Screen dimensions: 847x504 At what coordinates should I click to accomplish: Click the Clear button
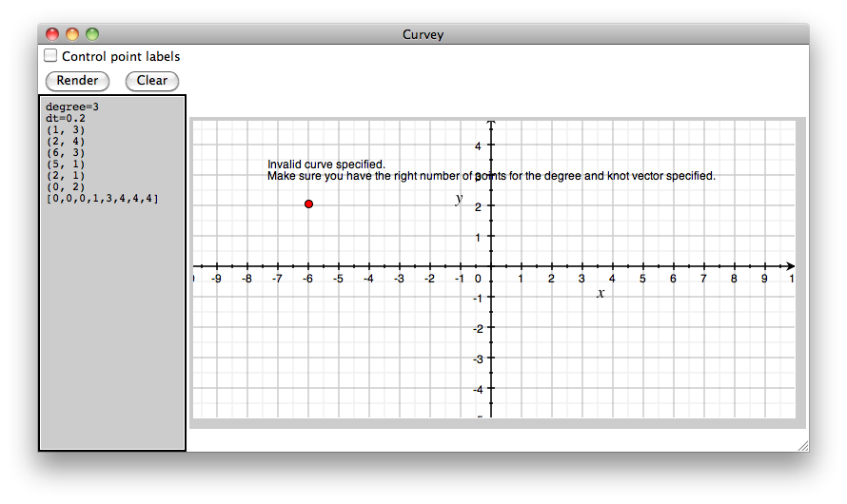click(151, 81)
